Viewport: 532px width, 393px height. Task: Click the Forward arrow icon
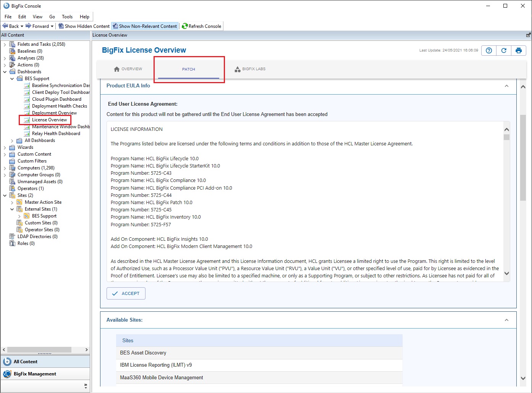pos(28,26)
